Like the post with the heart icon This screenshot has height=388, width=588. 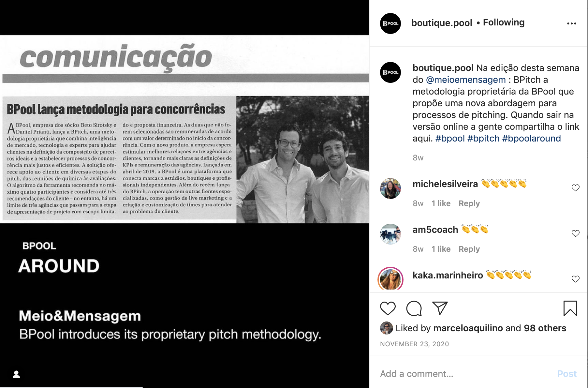[388, 308]
